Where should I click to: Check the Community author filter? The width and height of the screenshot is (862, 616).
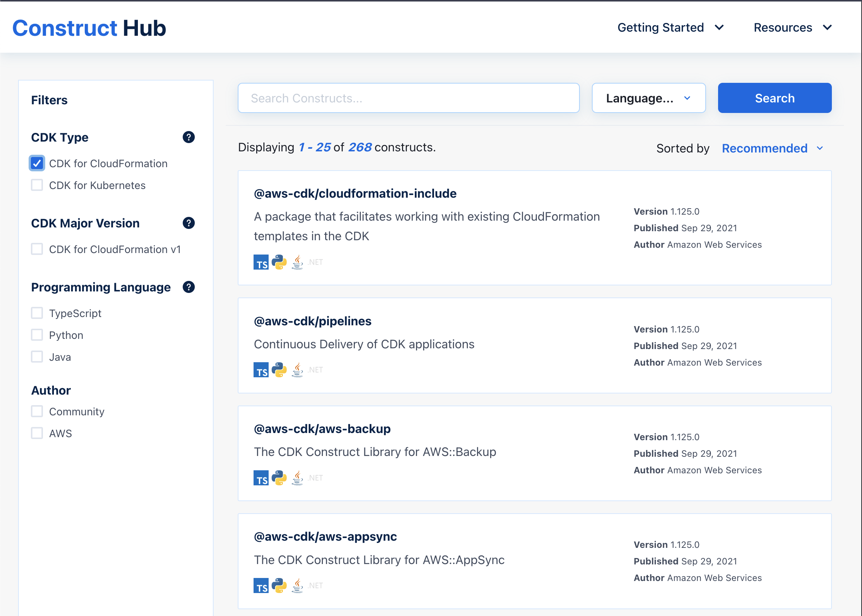click(37, 411)
